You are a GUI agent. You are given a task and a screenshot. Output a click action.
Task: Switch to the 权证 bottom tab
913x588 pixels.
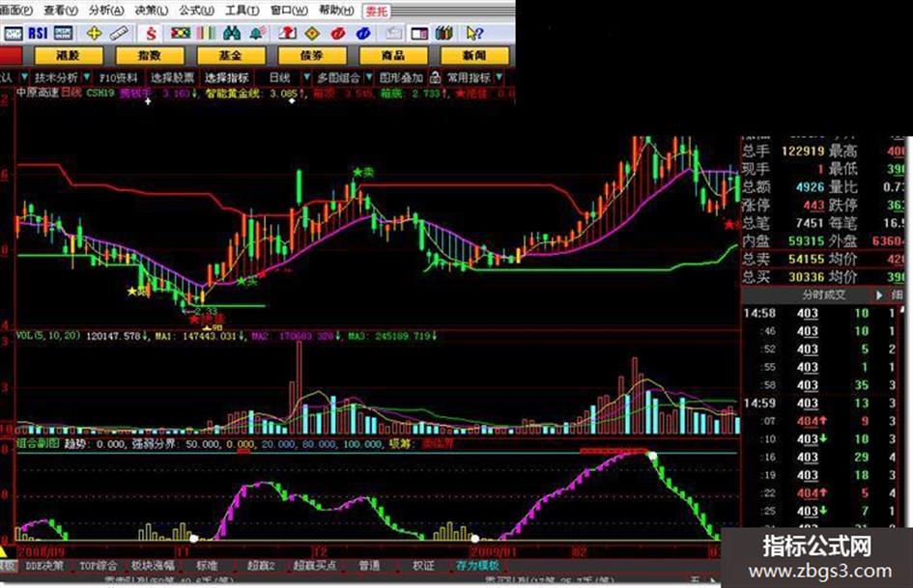point(423,565)
